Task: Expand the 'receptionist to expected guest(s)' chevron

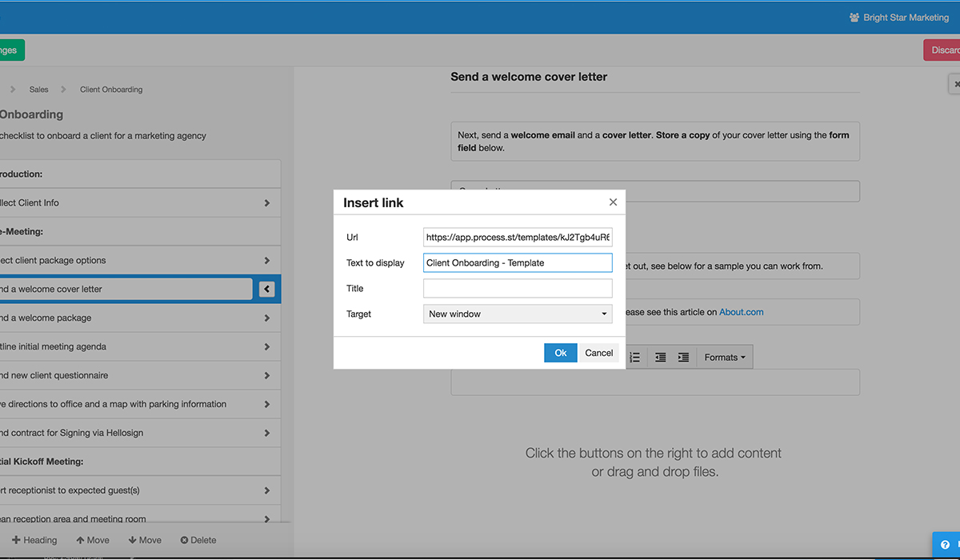Action: [267, 490]
